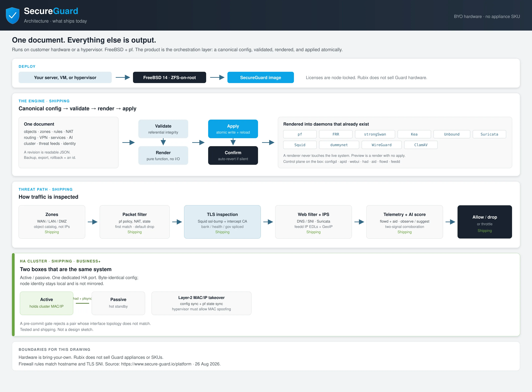This screenshot has width=532, height=392.
Task: Click 'THE ENGINE · SHIPPING' label
Action: click(44, 101)
